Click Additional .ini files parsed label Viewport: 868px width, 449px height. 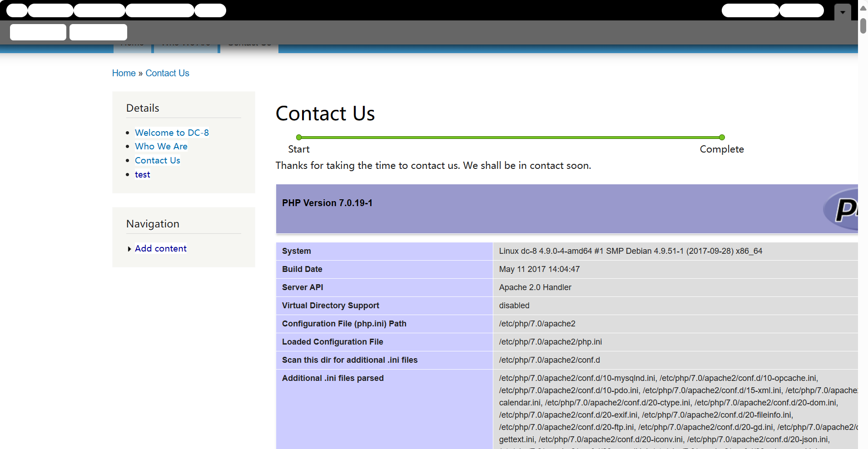(x=333, y=378)
